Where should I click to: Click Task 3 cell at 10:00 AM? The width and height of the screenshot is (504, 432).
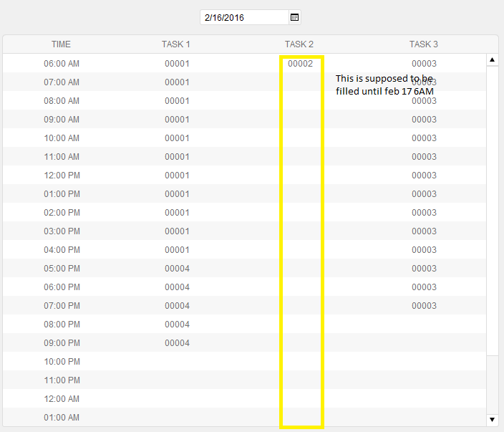tap(424, 138)
